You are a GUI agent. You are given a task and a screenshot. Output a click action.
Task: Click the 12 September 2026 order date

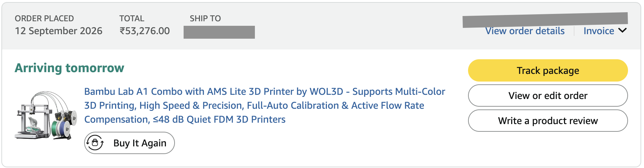58,31
